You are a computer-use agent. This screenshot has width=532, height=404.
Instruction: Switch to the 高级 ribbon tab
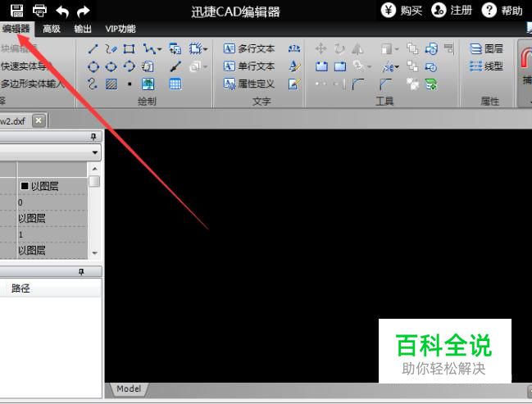pyautogui.click(x=52, y=29)
